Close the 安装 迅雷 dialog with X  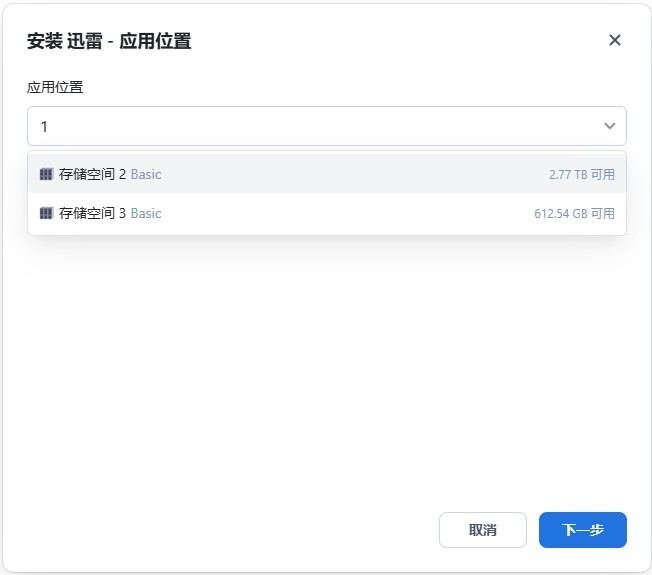coord(615,40)
